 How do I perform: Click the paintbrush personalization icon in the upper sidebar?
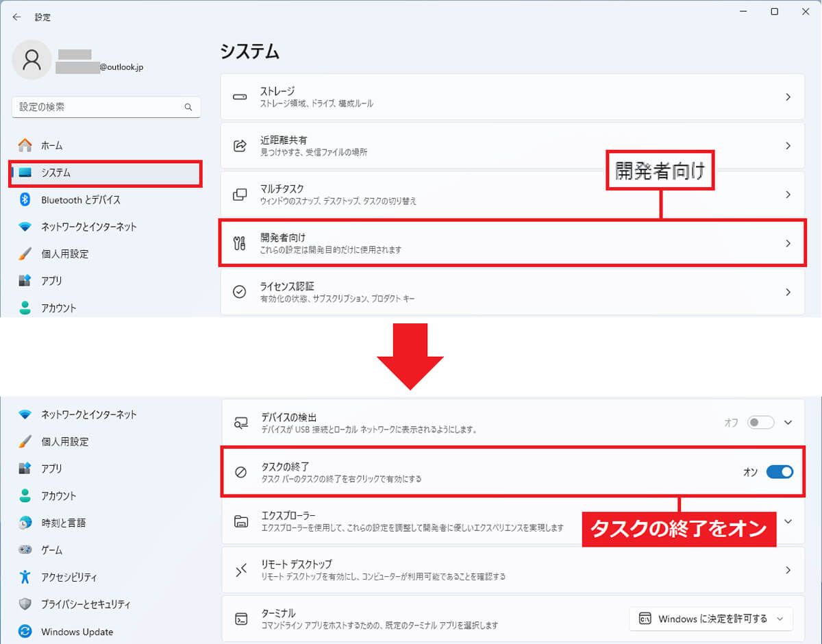coord(25,253)
